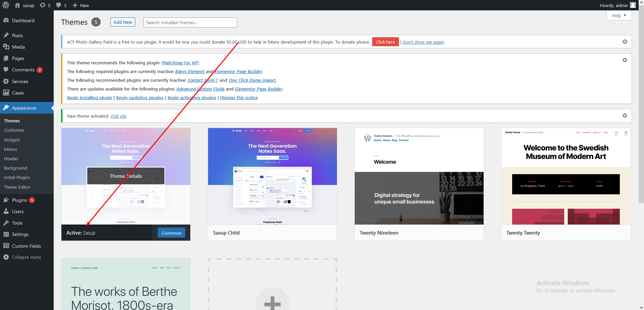Image resolution: width=644 pixels, height=310 pixels.
Task: Click the Plugins plug icon
Action: 6,200
